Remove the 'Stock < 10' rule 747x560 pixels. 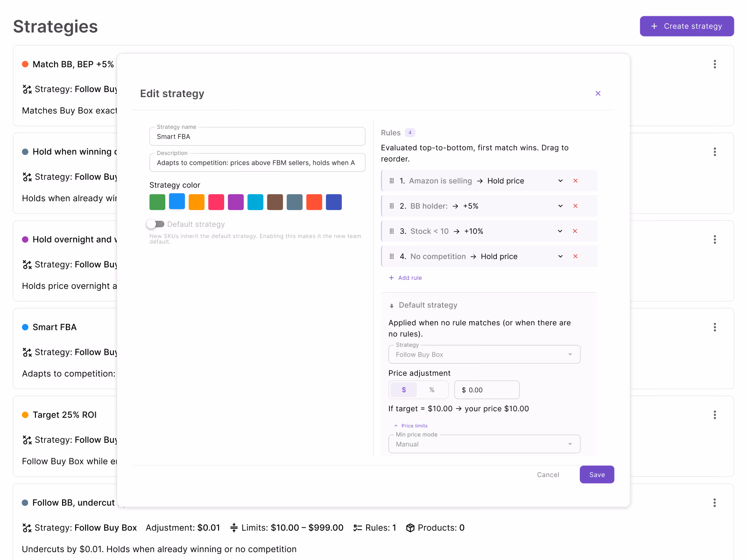coord(575,231)
